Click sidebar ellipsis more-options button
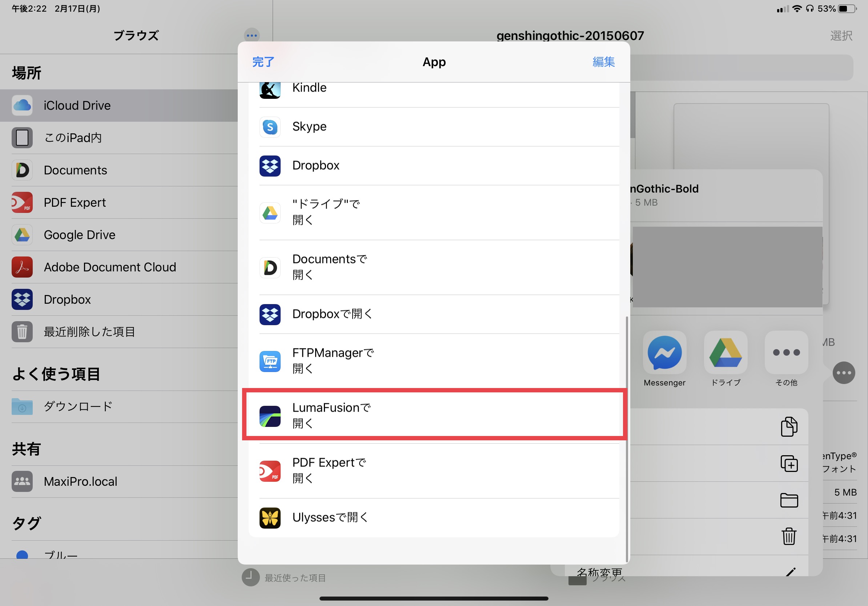 pyautogui.click(x=252, y=36)
